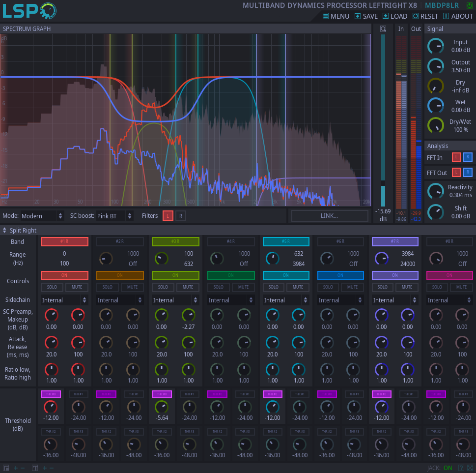Click the #7R band header
The image size is (476, 473).
pyautogui.click(x=395, y=241)
